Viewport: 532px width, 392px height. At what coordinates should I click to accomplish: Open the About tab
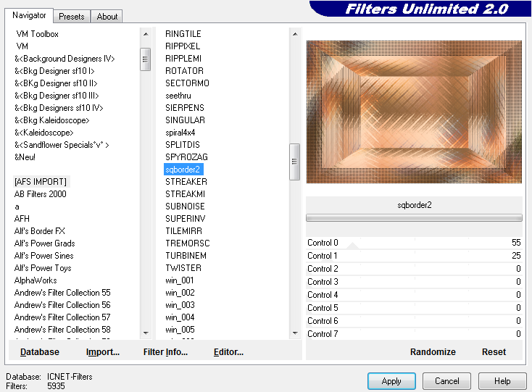pos(107,16)
